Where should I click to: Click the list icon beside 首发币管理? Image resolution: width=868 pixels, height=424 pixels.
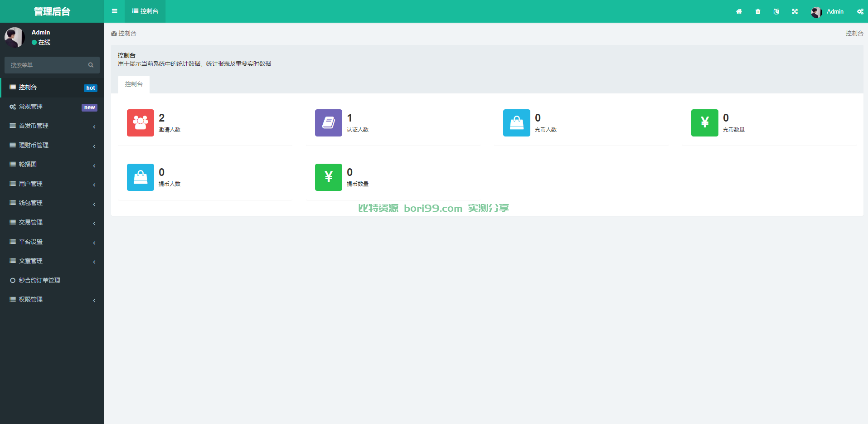[x=13, y=126]
